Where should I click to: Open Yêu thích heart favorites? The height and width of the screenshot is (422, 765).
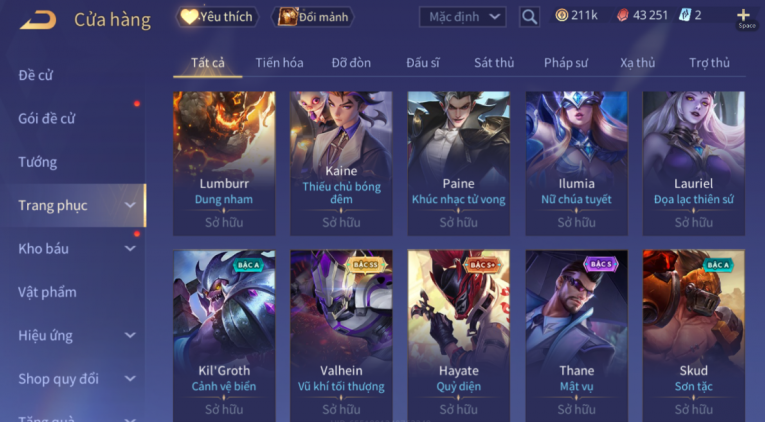tap(217, 17)
